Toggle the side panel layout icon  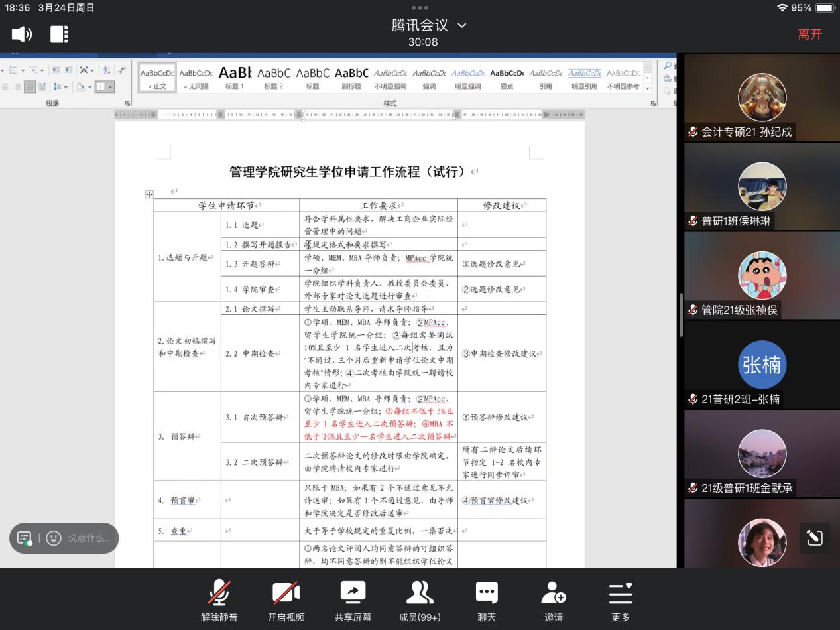59,34
